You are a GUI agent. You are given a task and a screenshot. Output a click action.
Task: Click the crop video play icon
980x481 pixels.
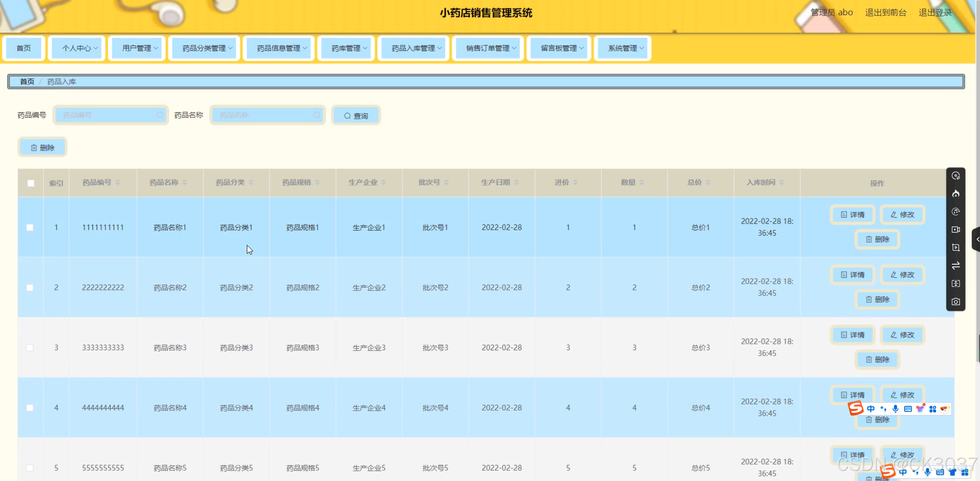tap(955, 248)
